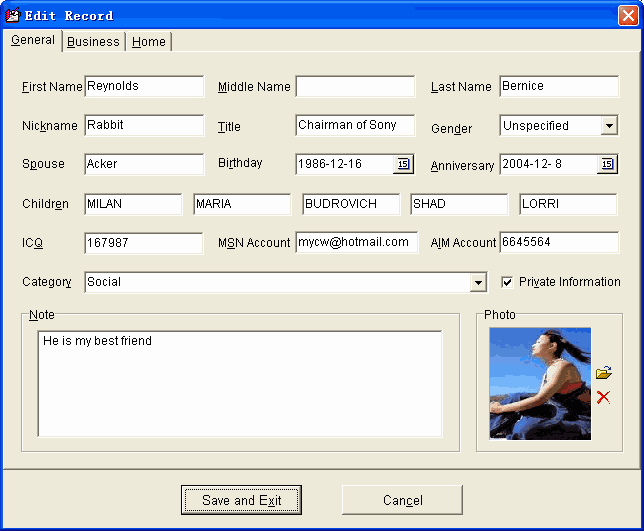Viewport: 644px width, 531px height.
Task: Select the General tab
Action: pyautogui.click(x=33, y=41)
